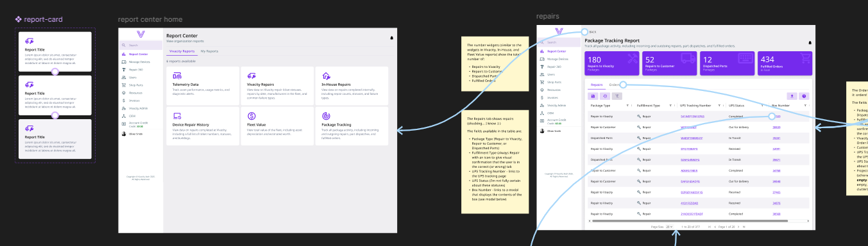Viewport: 868px width, 246px height.
Task: Open box number link 27465
Action: point(776,192)
